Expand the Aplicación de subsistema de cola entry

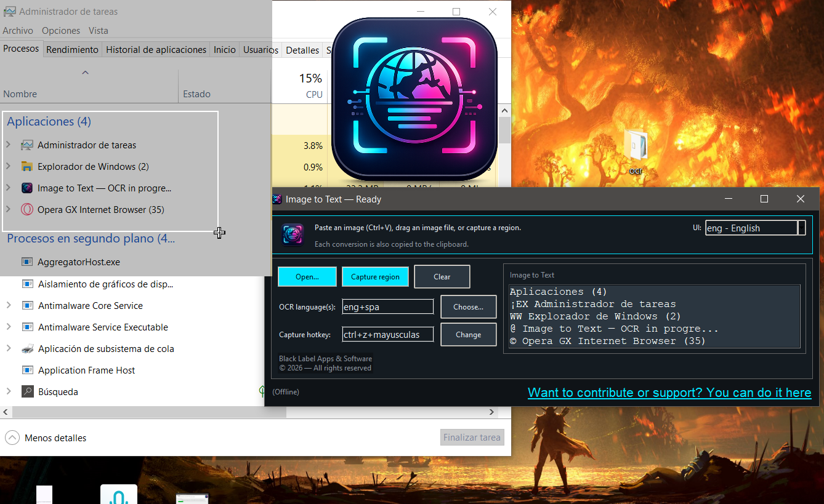click(8, 348)
